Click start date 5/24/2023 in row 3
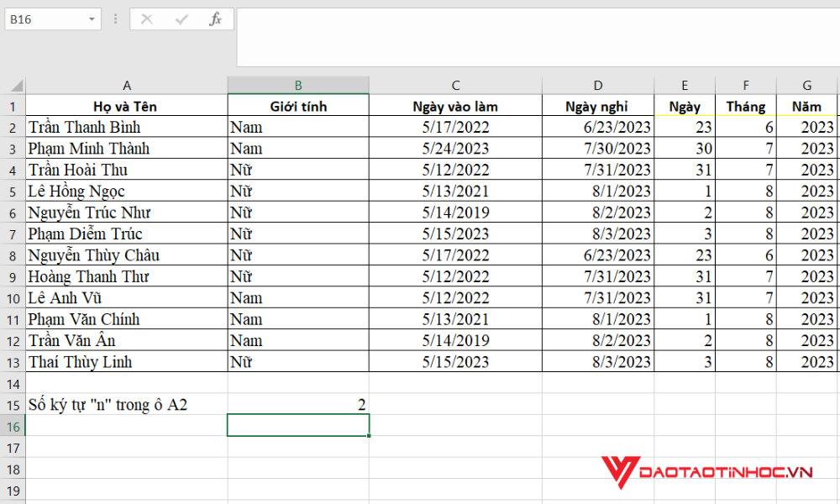 click(x=455, y=149)
